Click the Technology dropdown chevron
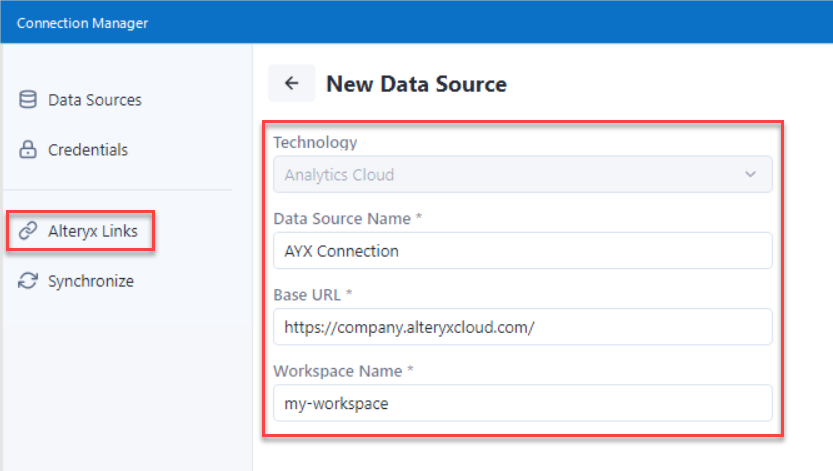Image resolution: width=833 pixels, height=471 pixels. tap(750, 174)
